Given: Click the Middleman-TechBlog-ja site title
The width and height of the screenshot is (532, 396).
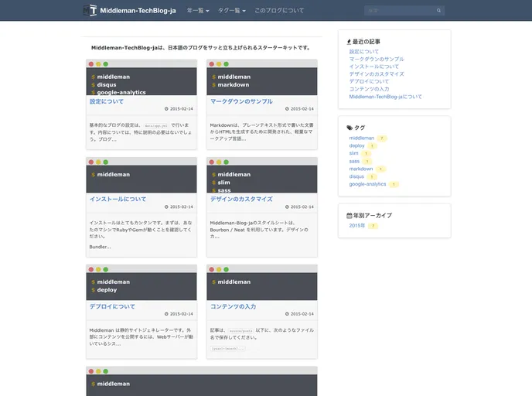Looking at the screenshot, I should 138,11.
